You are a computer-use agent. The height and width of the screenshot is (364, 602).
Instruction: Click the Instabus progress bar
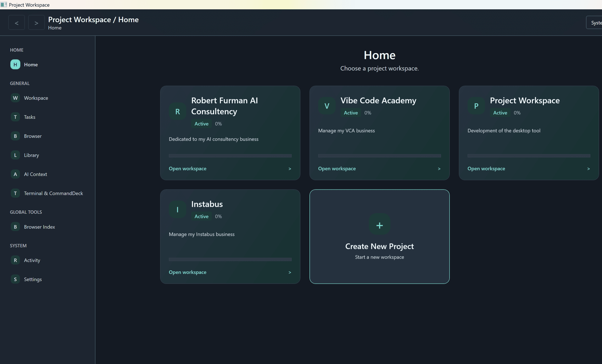point(230,259)
